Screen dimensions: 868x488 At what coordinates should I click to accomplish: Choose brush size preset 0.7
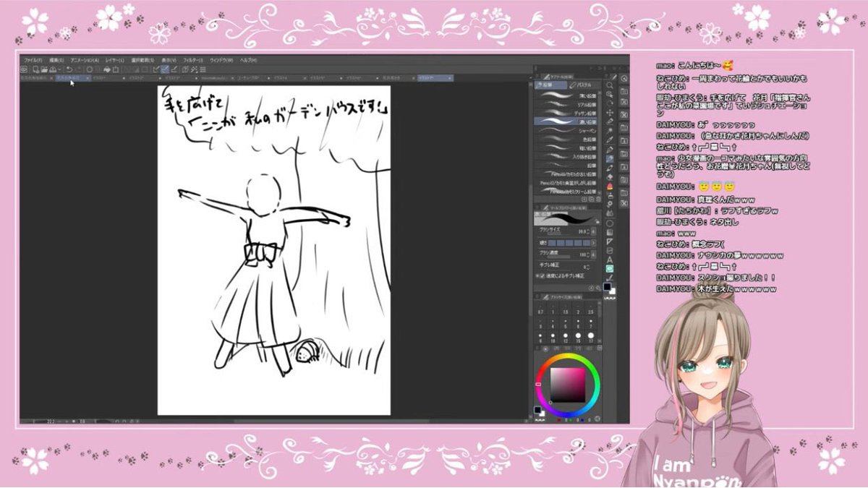click(540, 309)
